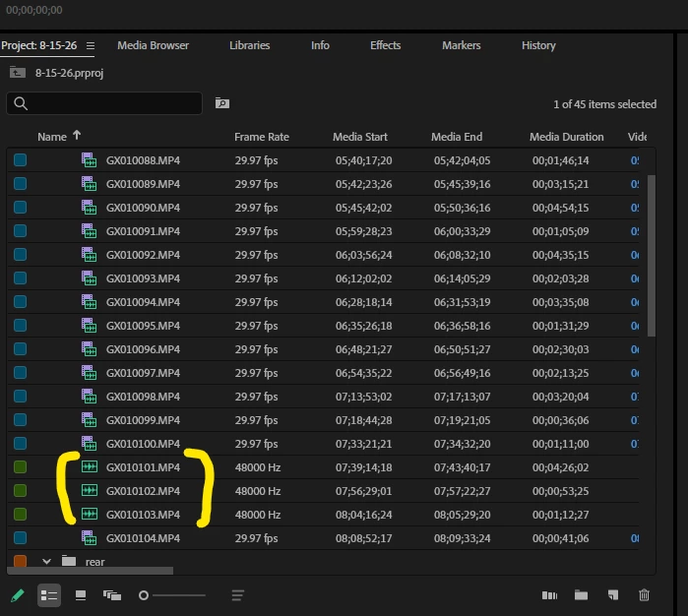This screenshot has width=688, height=616.
Task: Open the Markers tab
Action: coord(462,45)
